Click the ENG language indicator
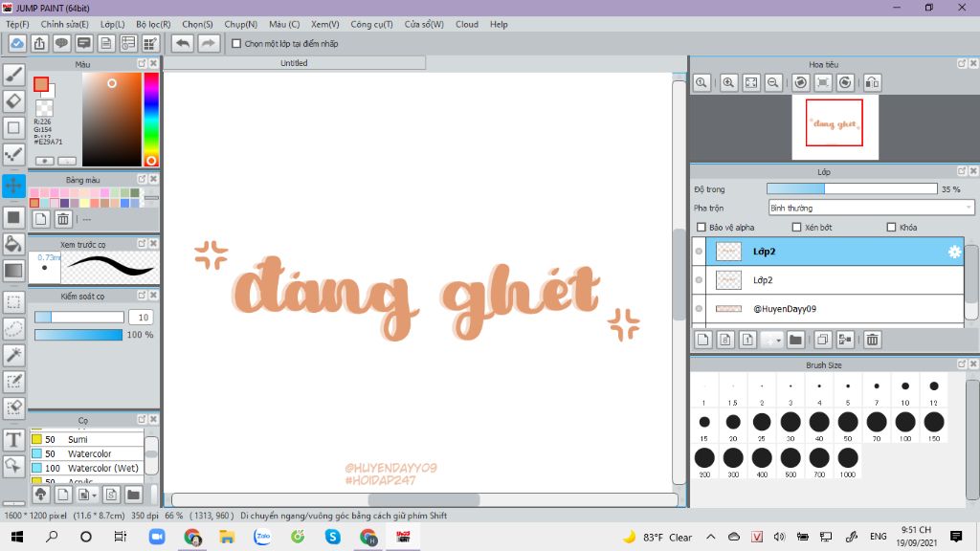This screenshot has width=980, height=551. (879, 537)
